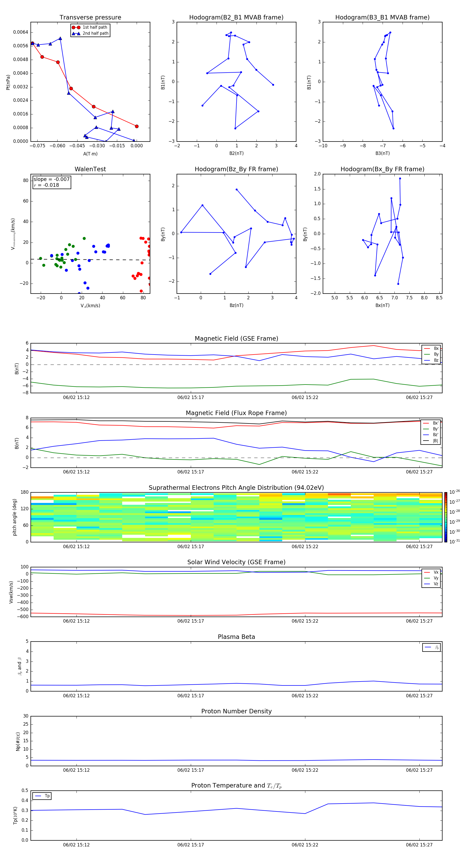Screen dimensions: 473x868
Task: Click 'Bx(nT)' x-axis label
Action: [382, 305]
